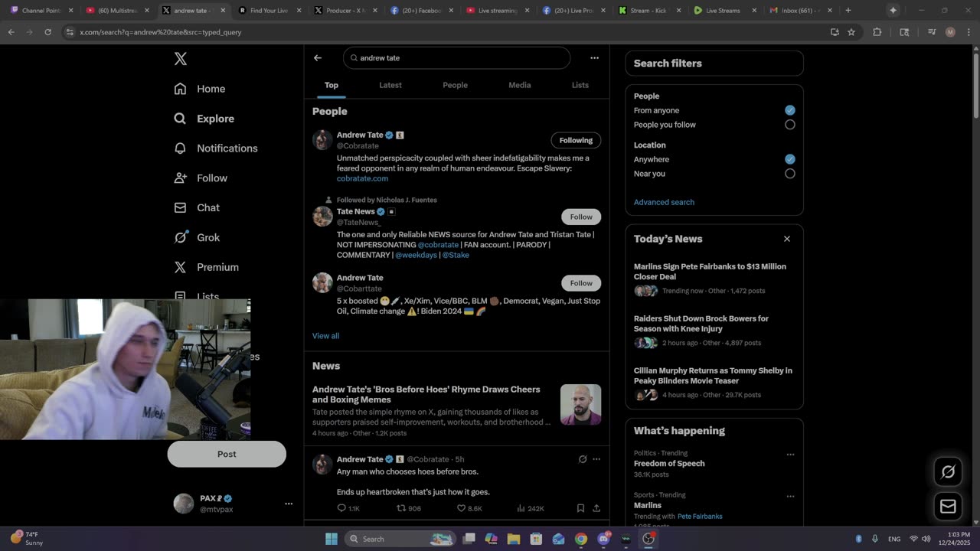Open Discord from the taskbar

(604, 539)
